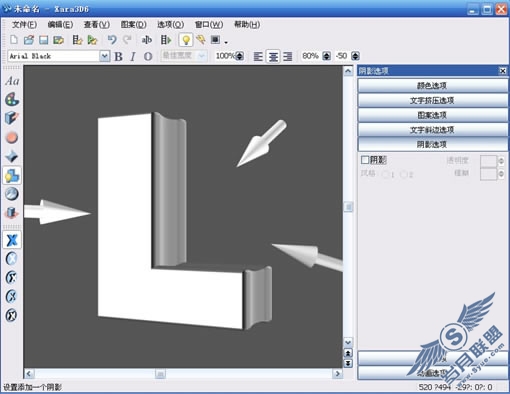Open the 窗口(W) menu

[209, 24]
